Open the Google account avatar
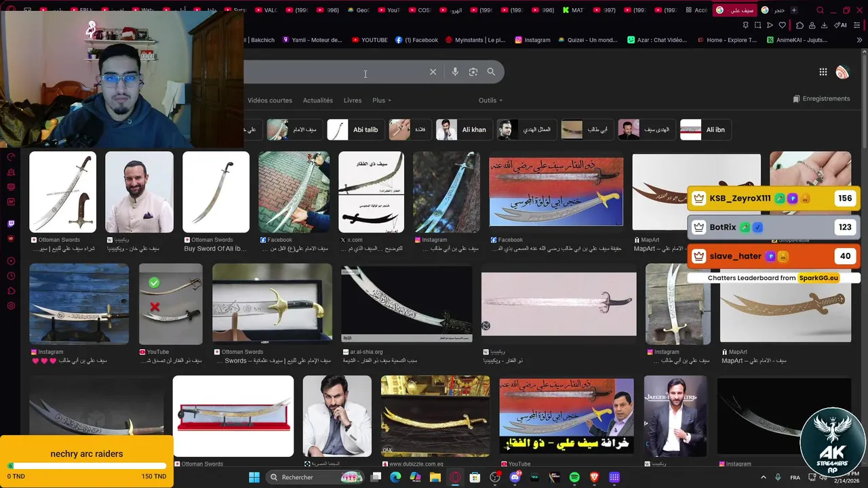Image resolution: width=868 pixels, height=488 pixels. click(842, 72)
